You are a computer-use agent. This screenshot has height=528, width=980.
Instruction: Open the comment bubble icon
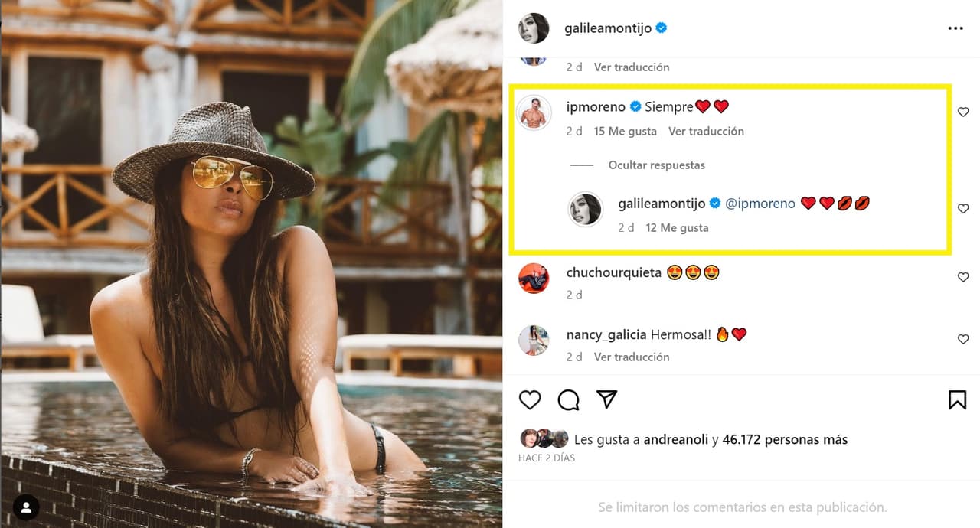click(x=568, y=399)
